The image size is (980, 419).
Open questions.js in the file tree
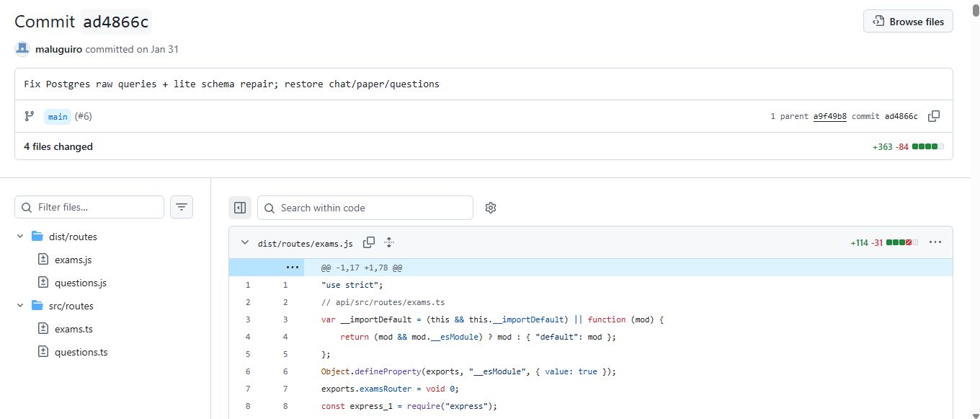coord(81,283)
